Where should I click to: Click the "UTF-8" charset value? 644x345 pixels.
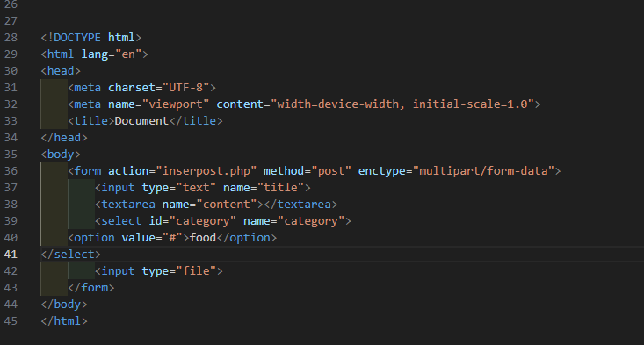185,88
